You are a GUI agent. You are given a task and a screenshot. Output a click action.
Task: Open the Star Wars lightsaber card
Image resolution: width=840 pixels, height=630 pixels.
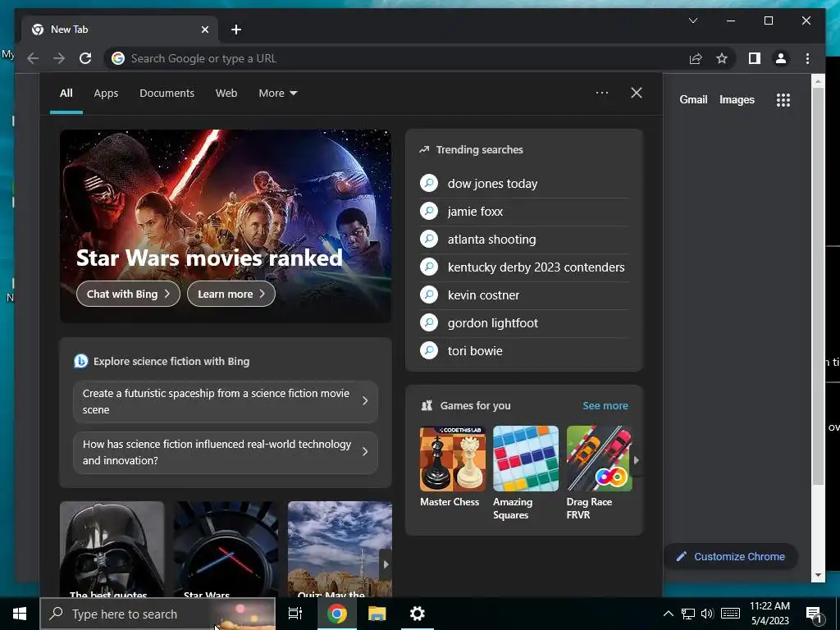click(226, 549)
